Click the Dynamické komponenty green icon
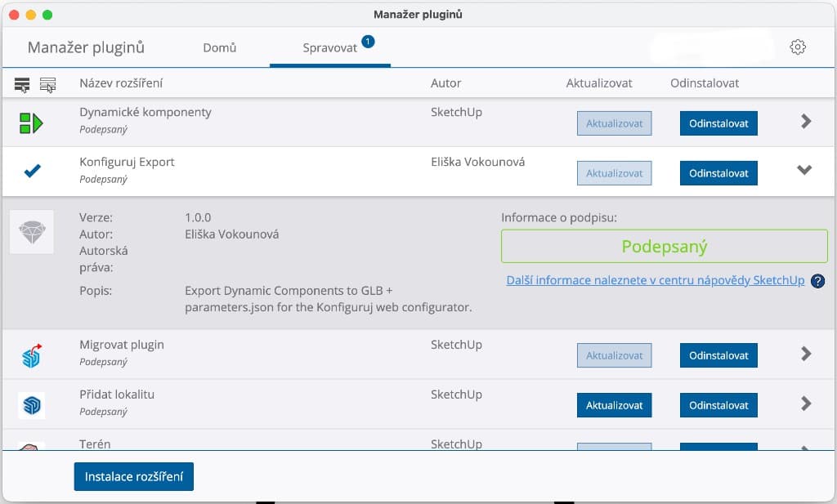Screen dimensions: 837x504 (x=31, y=123)
